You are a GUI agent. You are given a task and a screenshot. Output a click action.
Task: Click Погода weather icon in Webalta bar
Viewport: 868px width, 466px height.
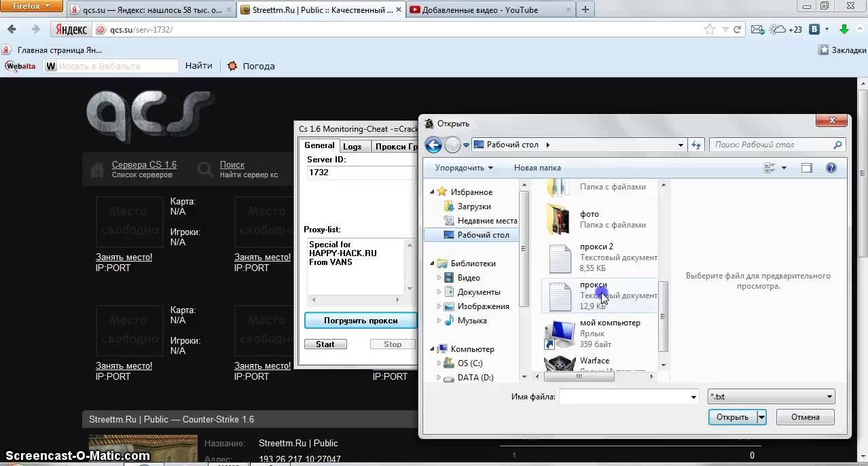pyautogui.click(x=232, y=66)
